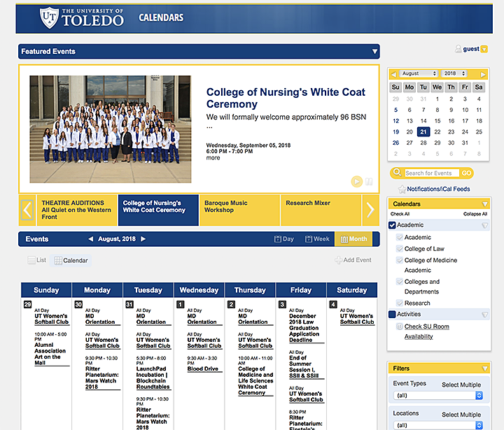Viewport: 504px width, 430px height.
Task: Click the guest user avatar icon
Action: (x=458, y=49)
